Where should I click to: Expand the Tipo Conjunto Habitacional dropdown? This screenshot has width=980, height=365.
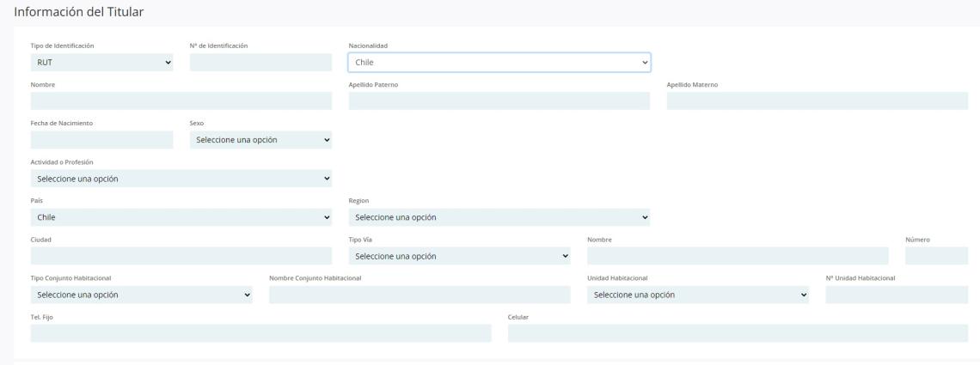coord(141,295)
